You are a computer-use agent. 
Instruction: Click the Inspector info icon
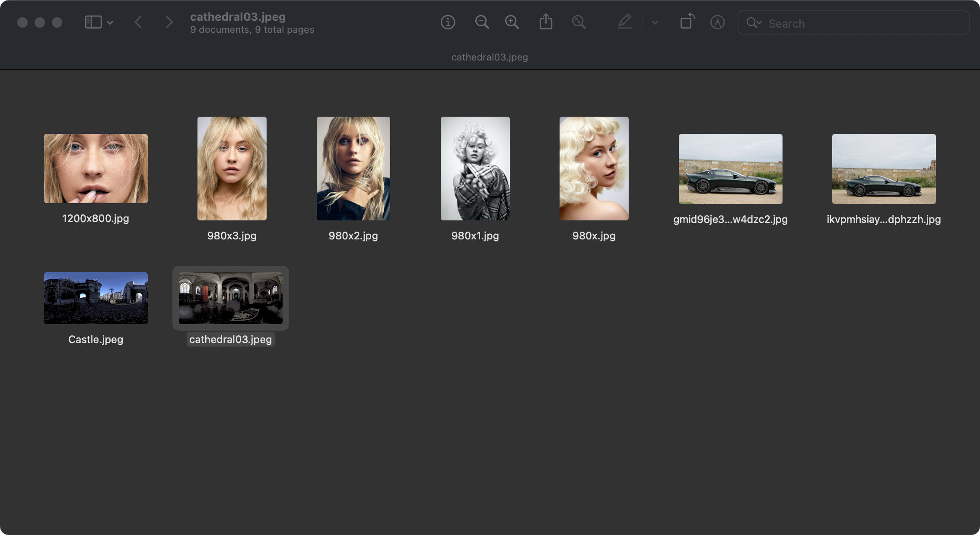pyautogui.click(x=448, y=22)
